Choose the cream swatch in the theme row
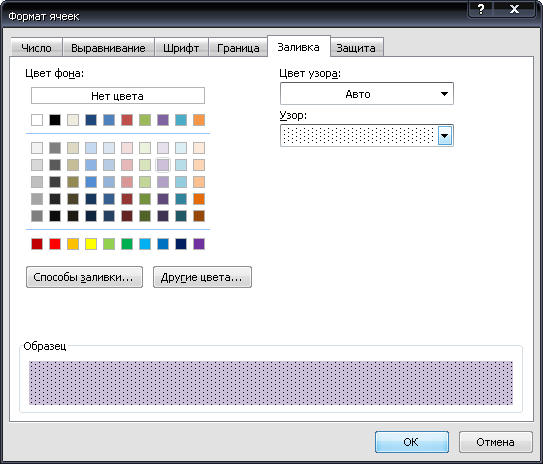 point(73,120)
